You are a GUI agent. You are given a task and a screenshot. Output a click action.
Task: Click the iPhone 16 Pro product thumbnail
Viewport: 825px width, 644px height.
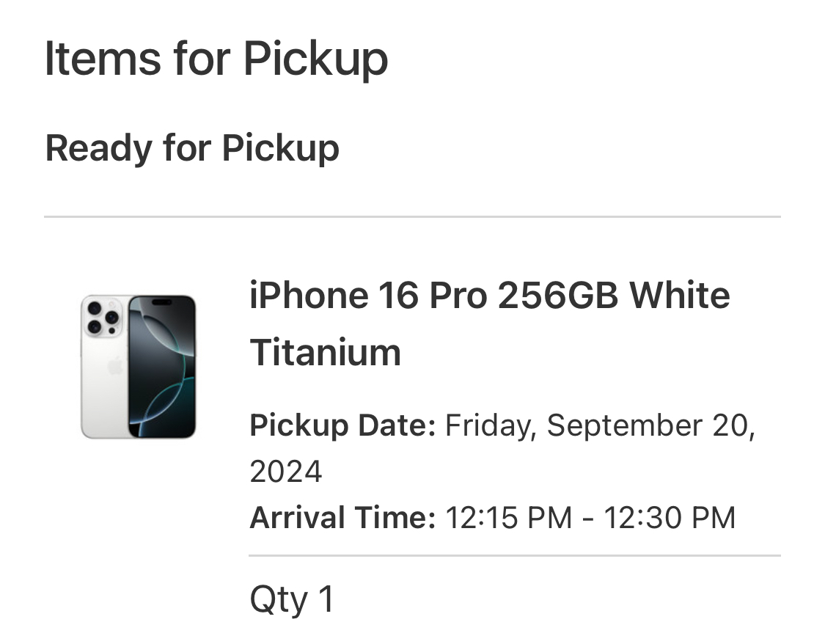(x=139, y=367)
